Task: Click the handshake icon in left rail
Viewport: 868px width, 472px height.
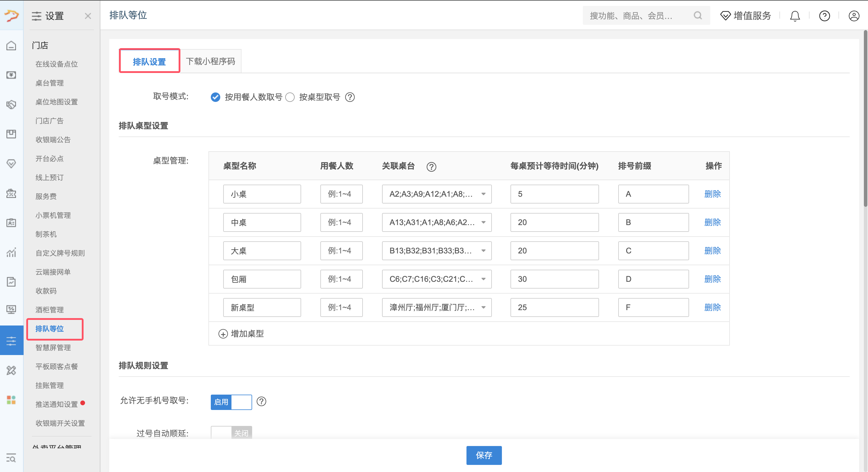Action: click(11, 105)
